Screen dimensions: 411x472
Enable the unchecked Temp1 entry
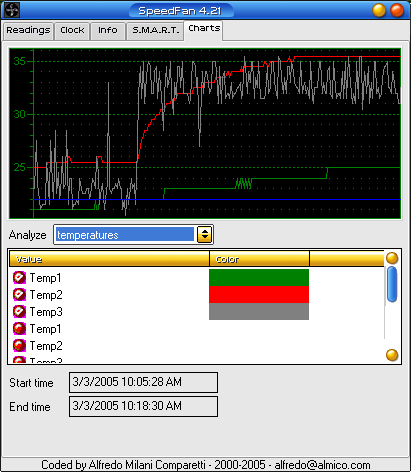(x=19, y=329)
